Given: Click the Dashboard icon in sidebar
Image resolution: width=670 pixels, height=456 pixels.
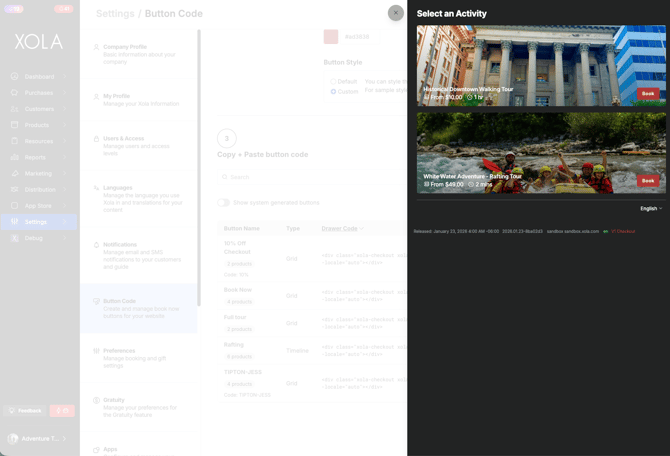Looking at the screenshot, I should tap(15, 76).
